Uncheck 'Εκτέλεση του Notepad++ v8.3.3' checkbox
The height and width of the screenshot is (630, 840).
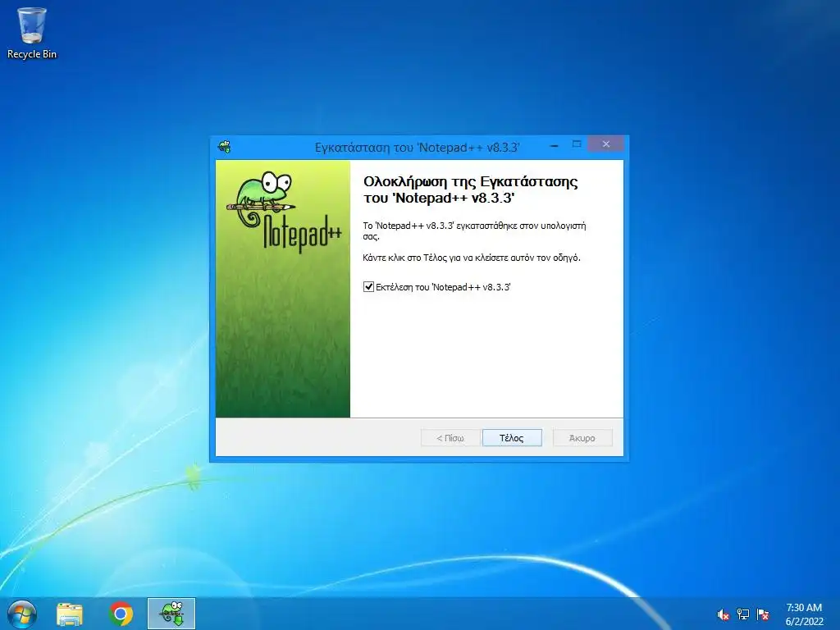[x=368, y=286]
